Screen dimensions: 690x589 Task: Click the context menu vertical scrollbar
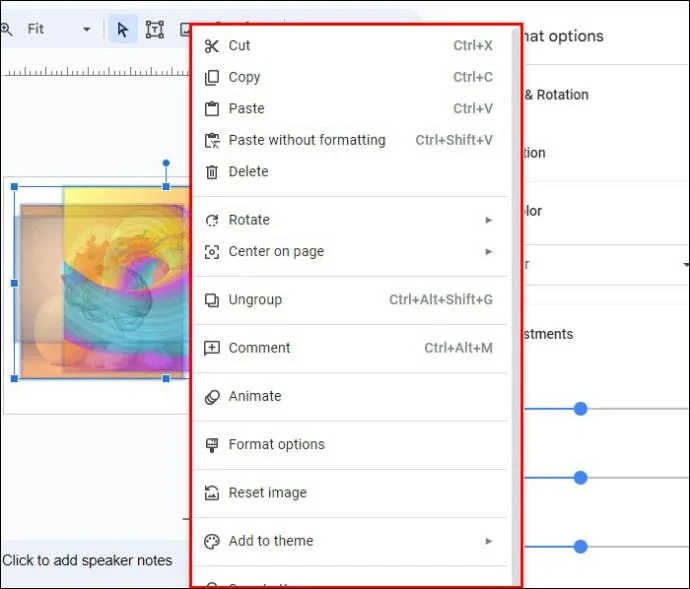(516, 306)
